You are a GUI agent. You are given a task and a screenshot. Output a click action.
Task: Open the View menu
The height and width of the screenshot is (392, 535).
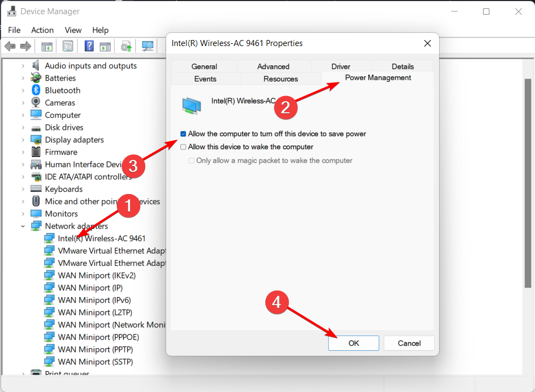[73, 30]
